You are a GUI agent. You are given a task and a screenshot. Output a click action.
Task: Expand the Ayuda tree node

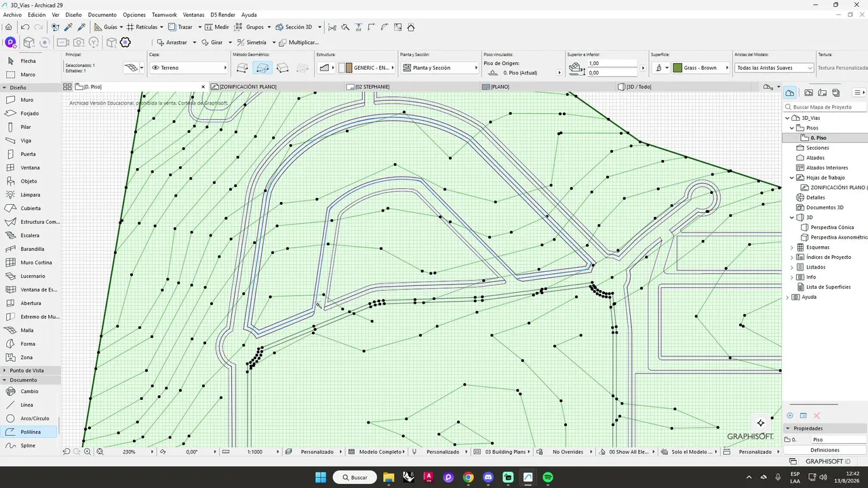pyautogui.click(x=787, y=297)
